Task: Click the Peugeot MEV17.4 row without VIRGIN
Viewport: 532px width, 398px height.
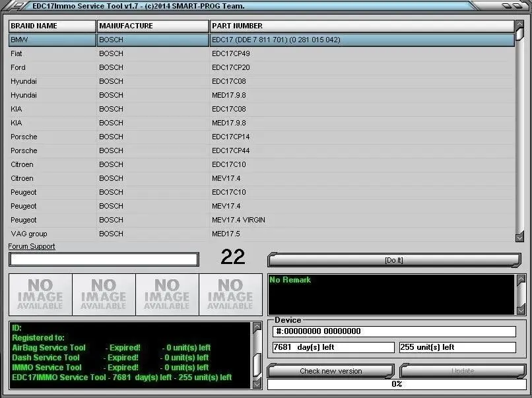Action: pyautogui.click(x=261, y=206)
